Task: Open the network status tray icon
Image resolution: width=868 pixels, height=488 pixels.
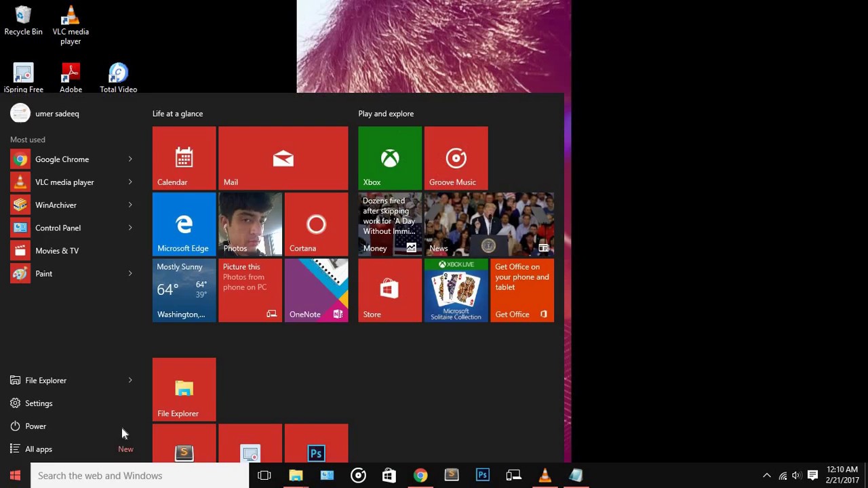Action: [x=783, y=476]
